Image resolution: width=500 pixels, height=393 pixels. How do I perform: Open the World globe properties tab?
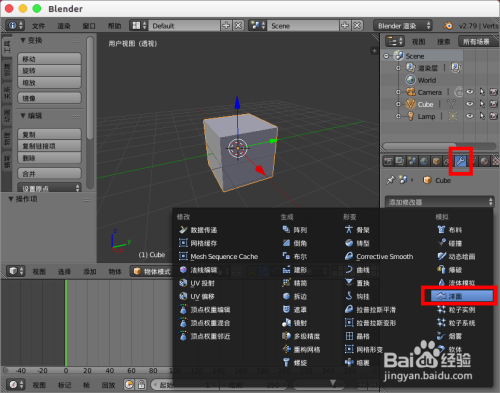coord(424,161)
